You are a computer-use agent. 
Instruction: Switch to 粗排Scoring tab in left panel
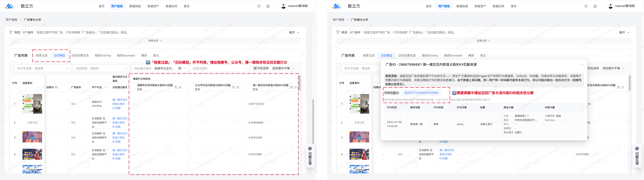pos(103,56)
